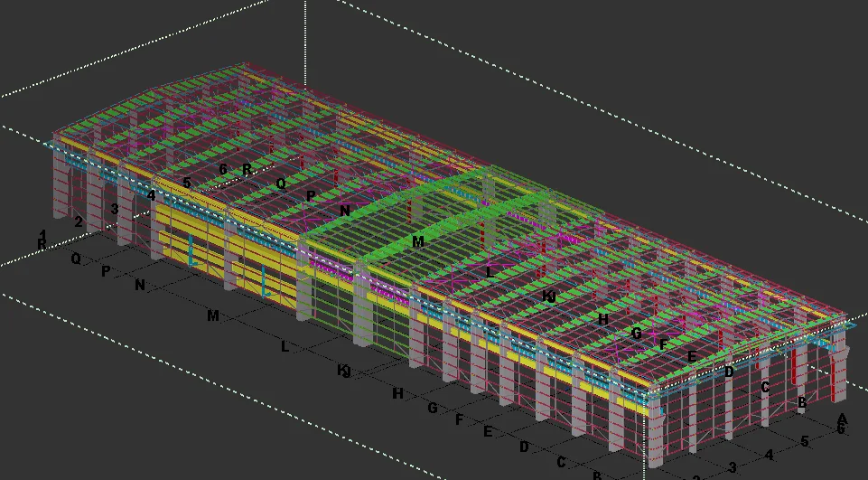The width and height of the screenshot is (868, 480).
Task: Pick grid label N on the ground gridline
Action: click(x=139, y=285)
